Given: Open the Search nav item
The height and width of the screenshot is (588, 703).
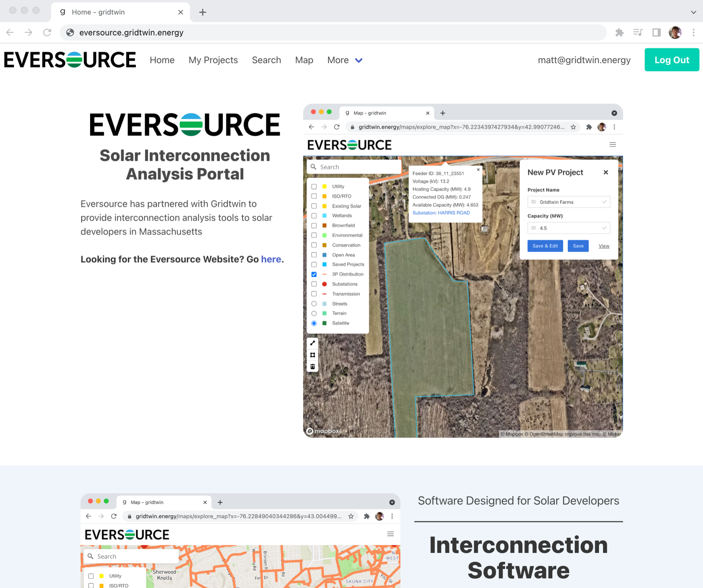Looking at the screenshot, I should (266, 60).
